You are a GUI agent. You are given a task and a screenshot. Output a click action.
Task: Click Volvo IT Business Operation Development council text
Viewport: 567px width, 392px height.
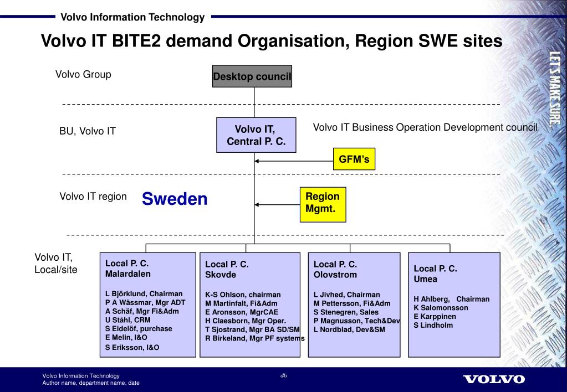click(x=425, y=127)
